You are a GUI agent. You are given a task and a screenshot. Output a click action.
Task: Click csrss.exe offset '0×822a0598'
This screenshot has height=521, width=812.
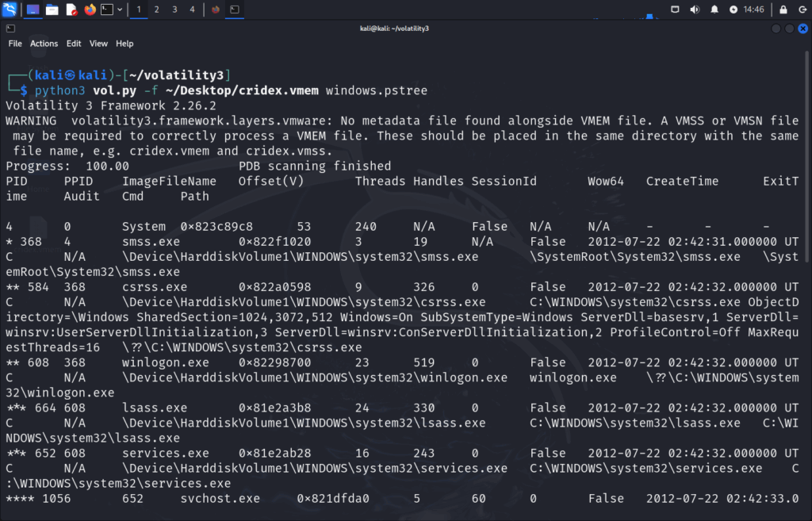[275, 287]
